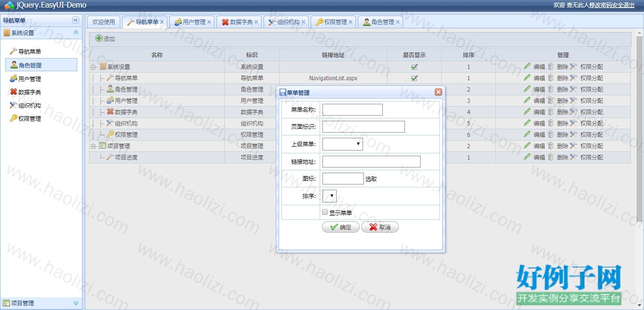Click the 选取 icon picker link

[x=371, y=179]
